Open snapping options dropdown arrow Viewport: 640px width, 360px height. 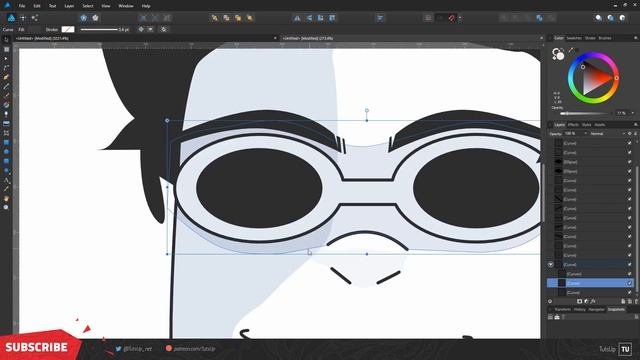(460, 18)
